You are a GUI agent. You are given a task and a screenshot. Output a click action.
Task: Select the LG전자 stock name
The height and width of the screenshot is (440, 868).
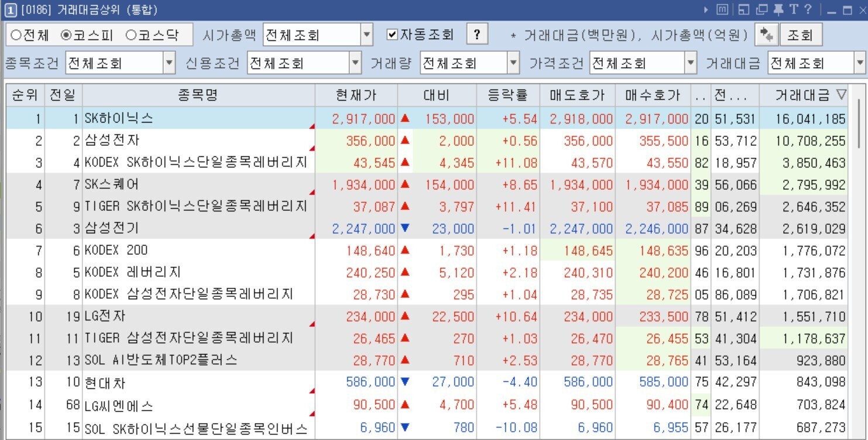tap(105, 316)
